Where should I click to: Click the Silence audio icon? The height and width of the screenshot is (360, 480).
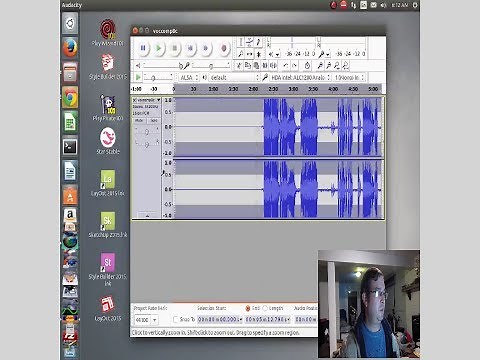pos(274,65)
